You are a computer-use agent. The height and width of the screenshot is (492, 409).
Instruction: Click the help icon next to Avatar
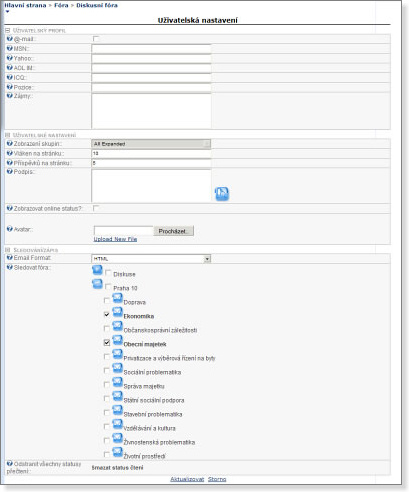click(x=10, y=229)
